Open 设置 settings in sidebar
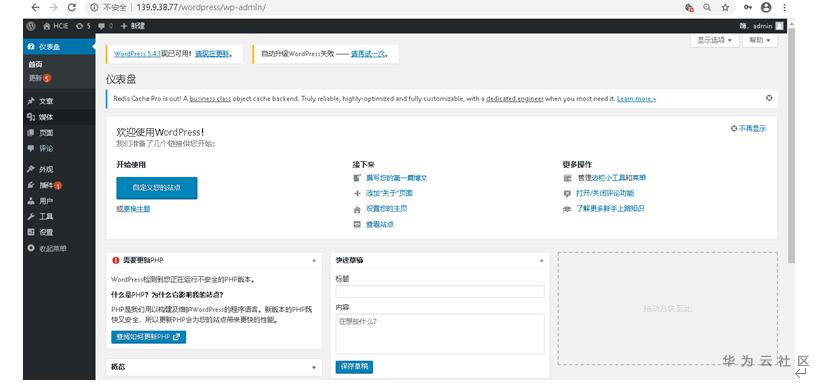820x383 pixels. click(59, 232)
